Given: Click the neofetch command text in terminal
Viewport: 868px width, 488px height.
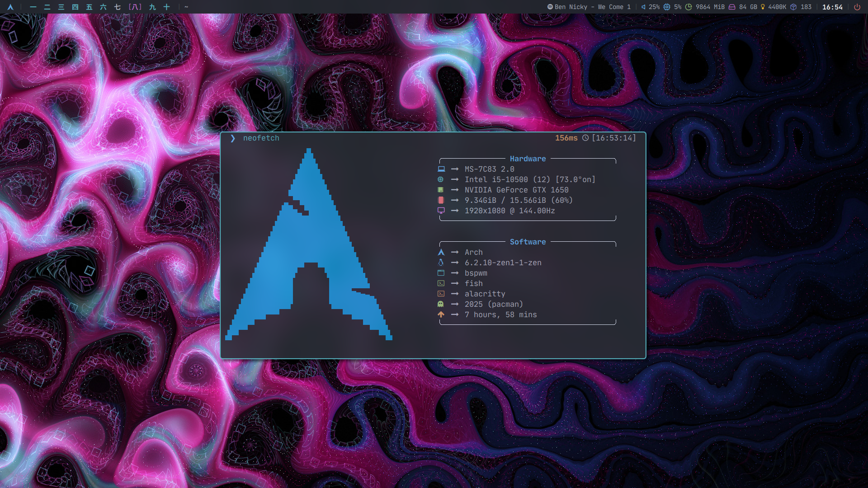Looking at the screenshot, I should click(261, 138).
